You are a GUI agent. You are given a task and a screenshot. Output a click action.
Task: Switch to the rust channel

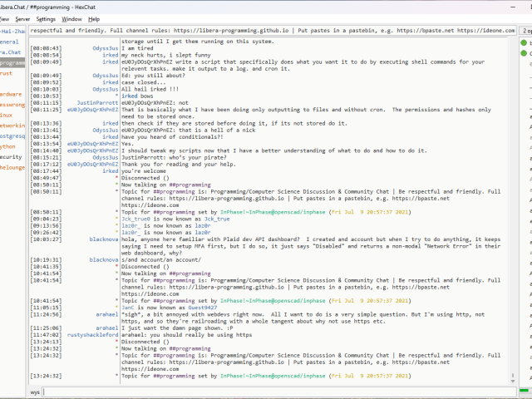click(x=7, y=73)
